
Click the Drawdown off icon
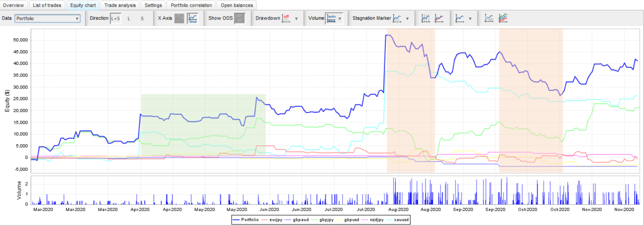point(286,18)
